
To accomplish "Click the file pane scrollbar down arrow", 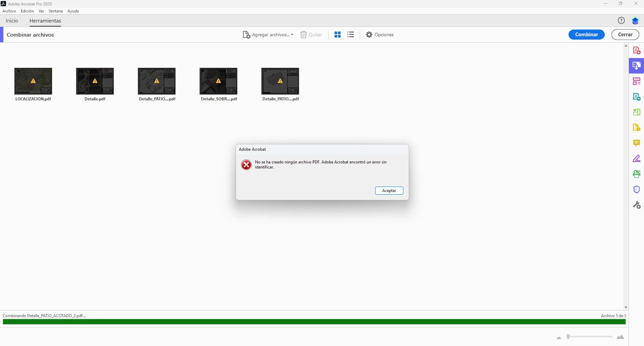I will [x=626, y=307].
